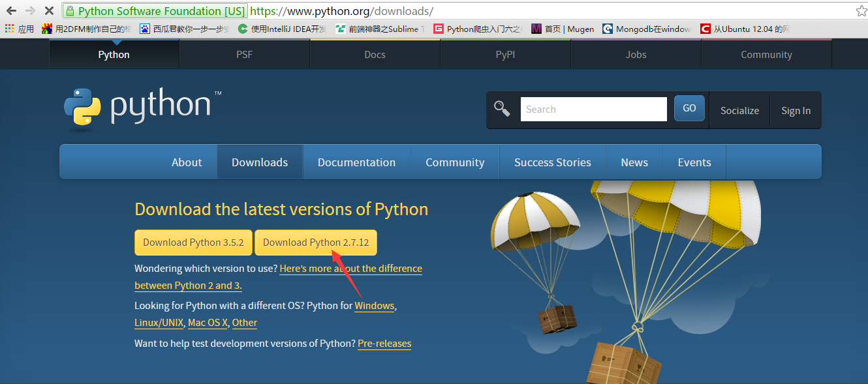Screen dimensions: 868x384
Task: Click the Download Python 2.7.12 button
Action: [316, 243]
